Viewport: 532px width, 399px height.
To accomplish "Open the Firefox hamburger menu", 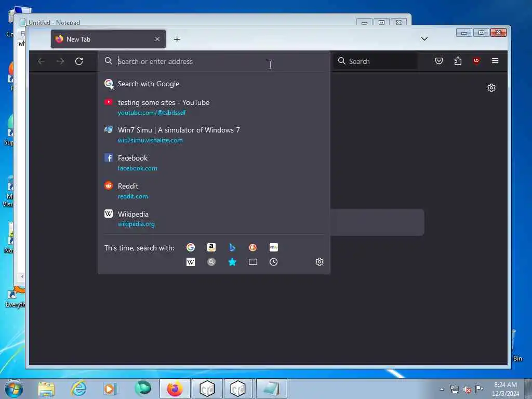I will [x=495, y=61].
